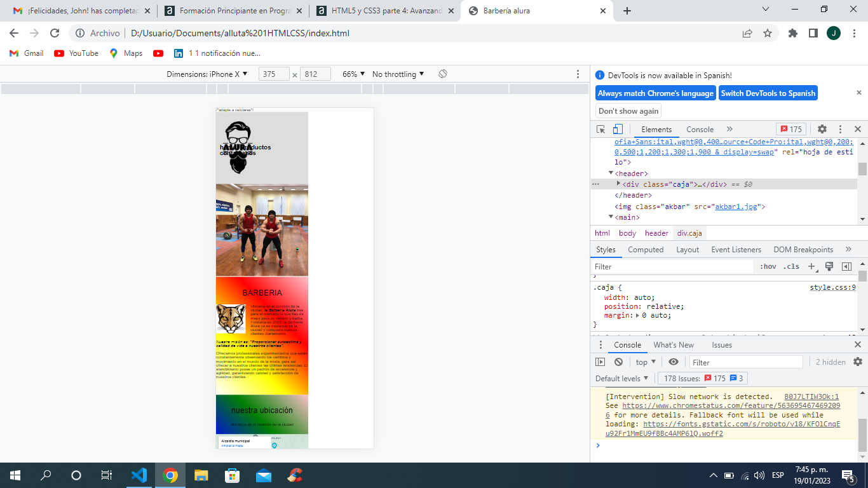
Task: Open style.css:9 source link
Action: pyautogui.click(x=832, y=288)
